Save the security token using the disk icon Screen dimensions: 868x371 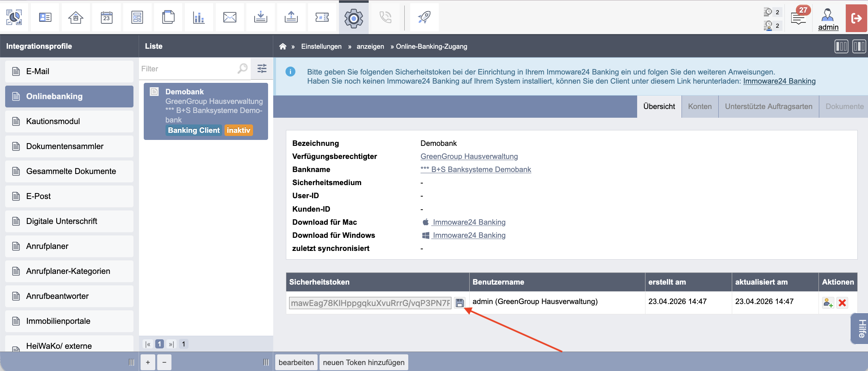(x=459, y=303)
